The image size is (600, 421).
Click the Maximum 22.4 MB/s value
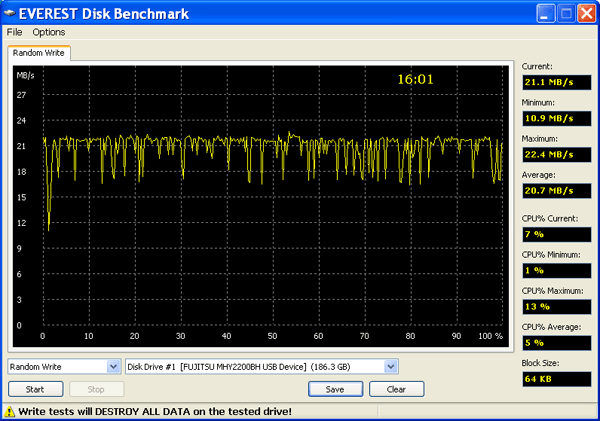(x=557, y=155)
